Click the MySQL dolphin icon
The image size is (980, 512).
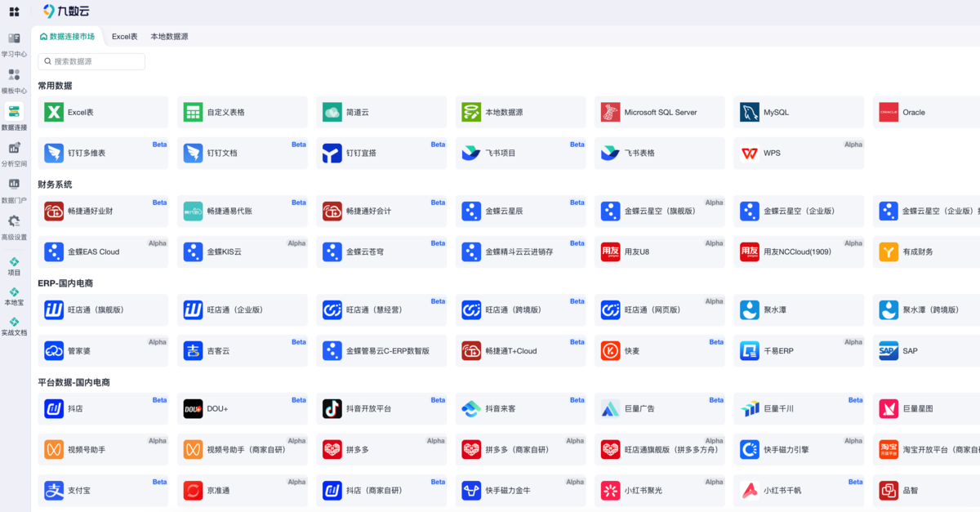(x=750, y=113)
